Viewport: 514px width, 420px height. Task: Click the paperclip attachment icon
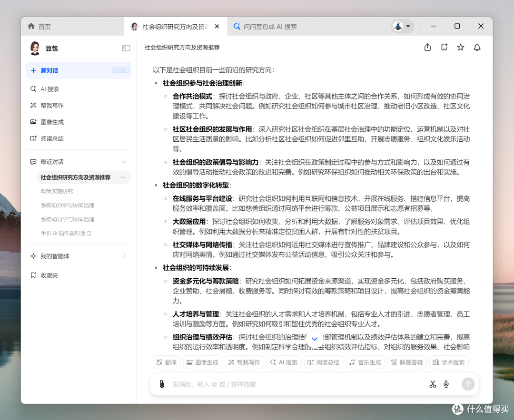(162, 384)
